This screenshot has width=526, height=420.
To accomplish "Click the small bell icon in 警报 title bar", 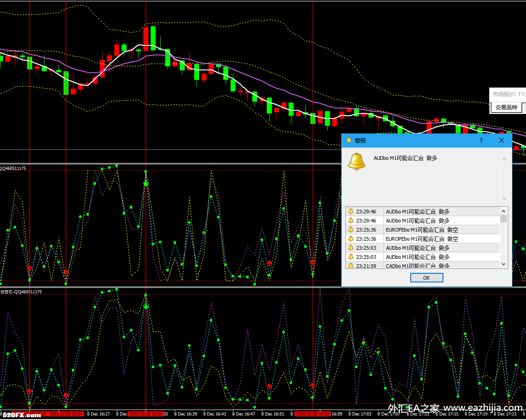I will [349, 140].
